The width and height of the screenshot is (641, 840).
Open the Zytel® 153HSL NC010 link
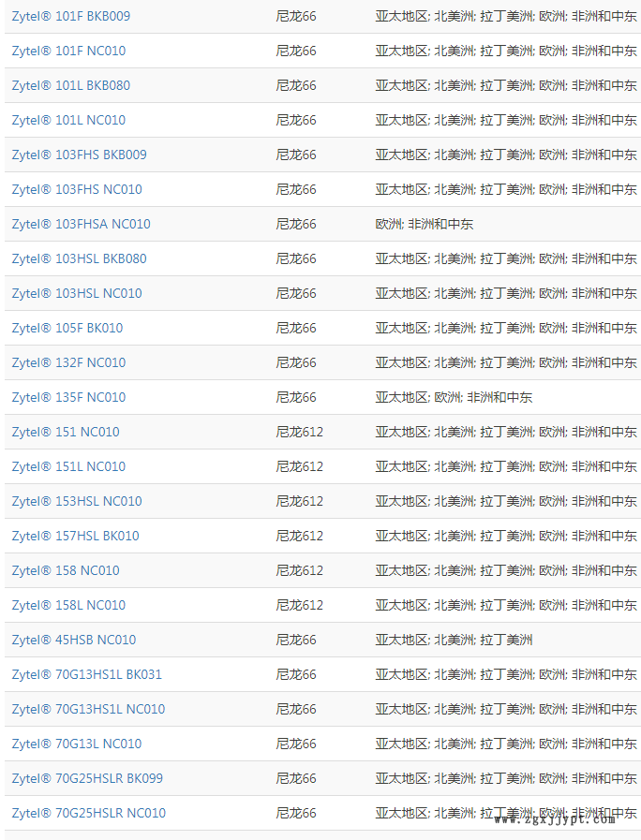pos(77,501)
